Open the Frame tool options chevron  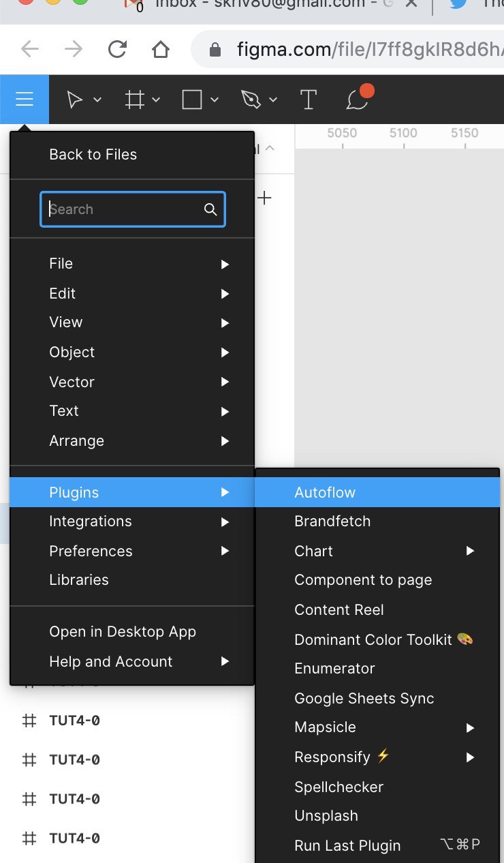(x=156, y=100)
